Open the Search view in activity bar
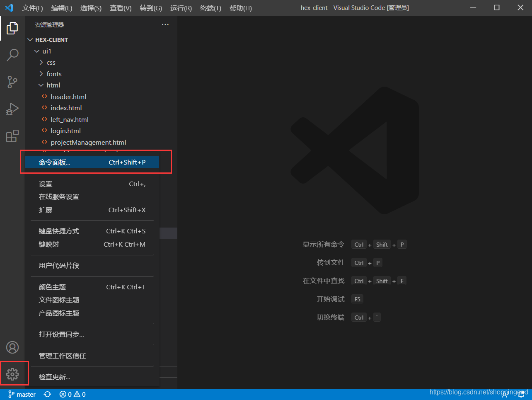532x400 pixels. click(12, 55)
